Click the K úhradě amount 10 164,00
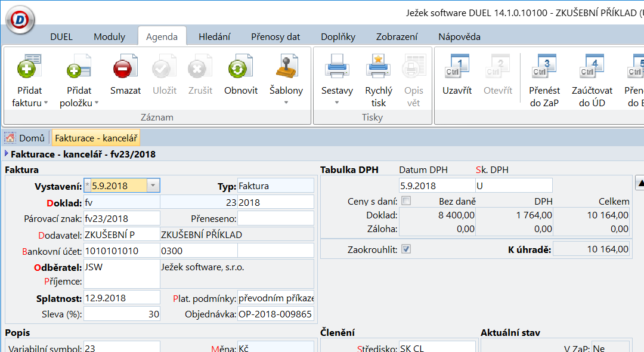This screenshot has width=644, height=352. [591, 249]
